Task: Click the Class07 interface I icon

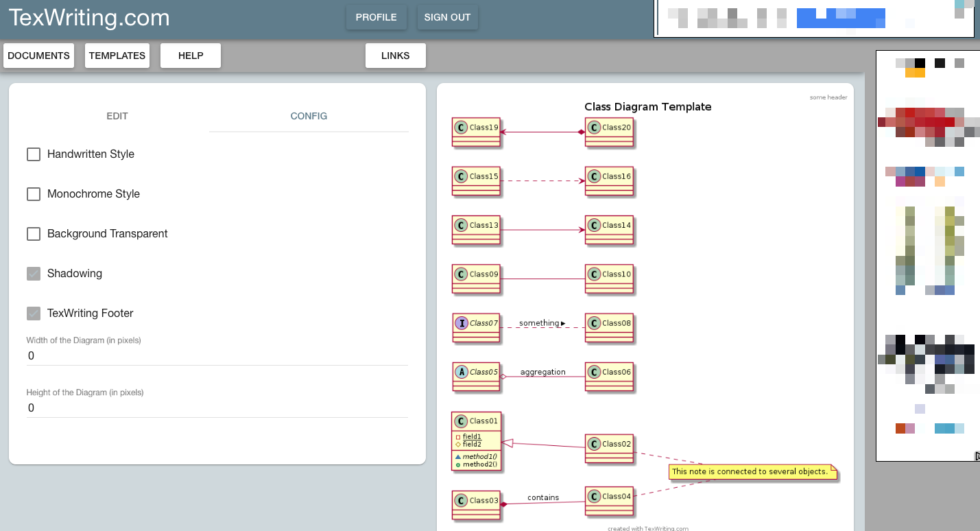Action: pos(462,323)
